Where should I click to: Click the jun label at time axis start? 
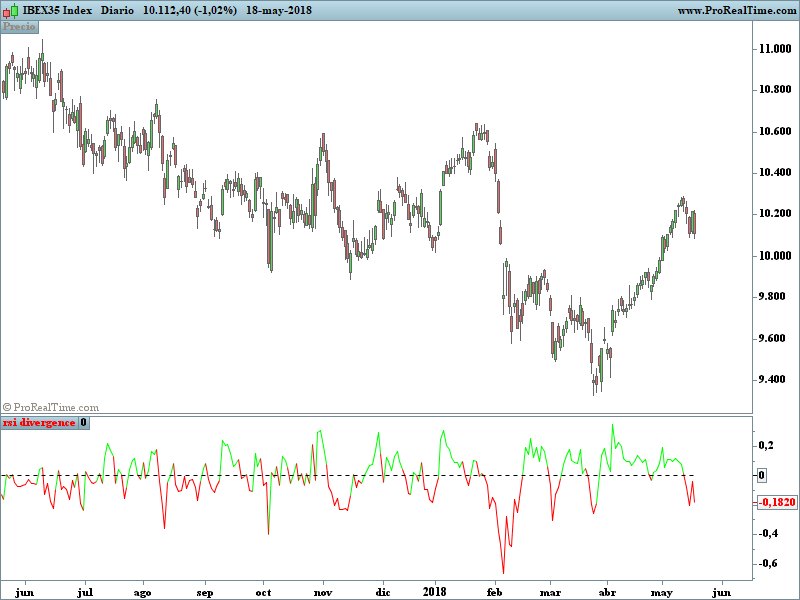(24, 592)
